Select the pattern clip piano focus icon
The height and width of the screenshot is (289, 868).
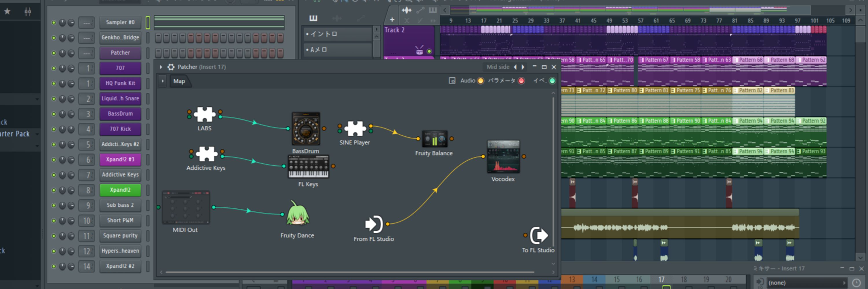(x=433, y=10)
